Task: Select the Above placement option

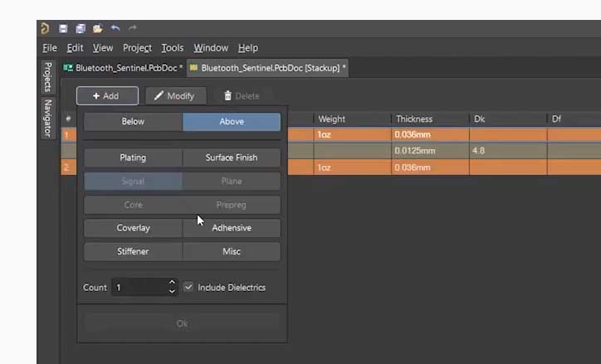Action: tap(232, 122)
